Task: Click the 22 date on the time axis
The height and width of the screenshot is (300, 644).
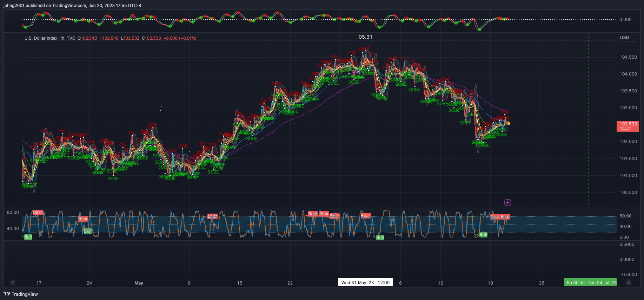Action: tap(290, 283)
